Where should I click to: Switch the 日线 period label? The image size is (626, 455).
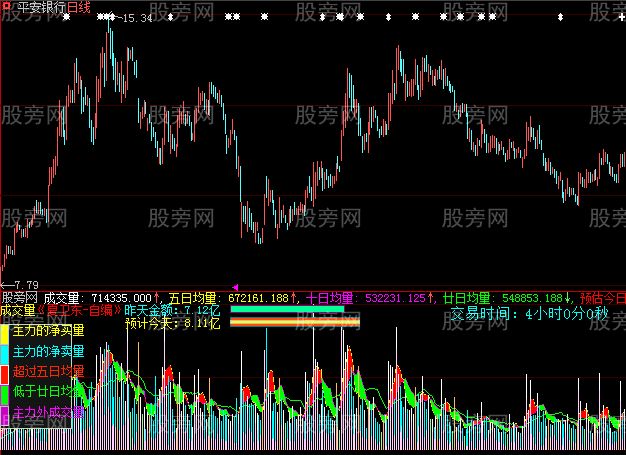[x=80, y=7]
